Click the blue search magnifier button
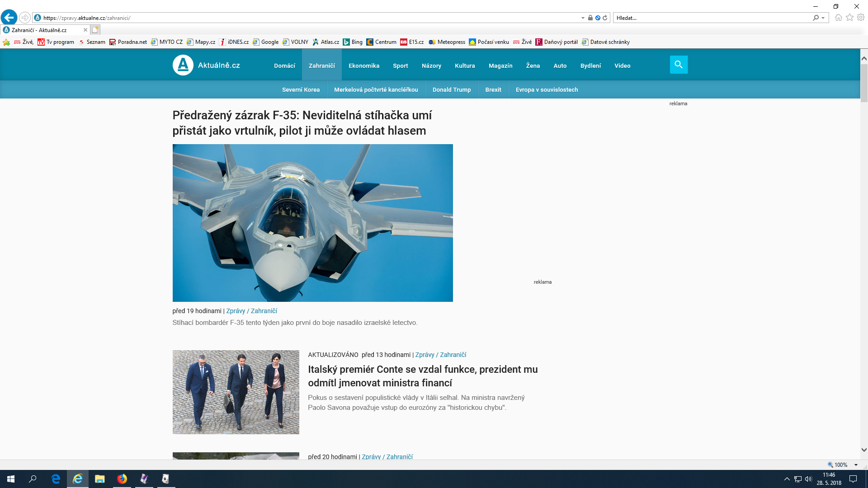Viewport: 868px width, 488px height. click(x=679, y=65)
